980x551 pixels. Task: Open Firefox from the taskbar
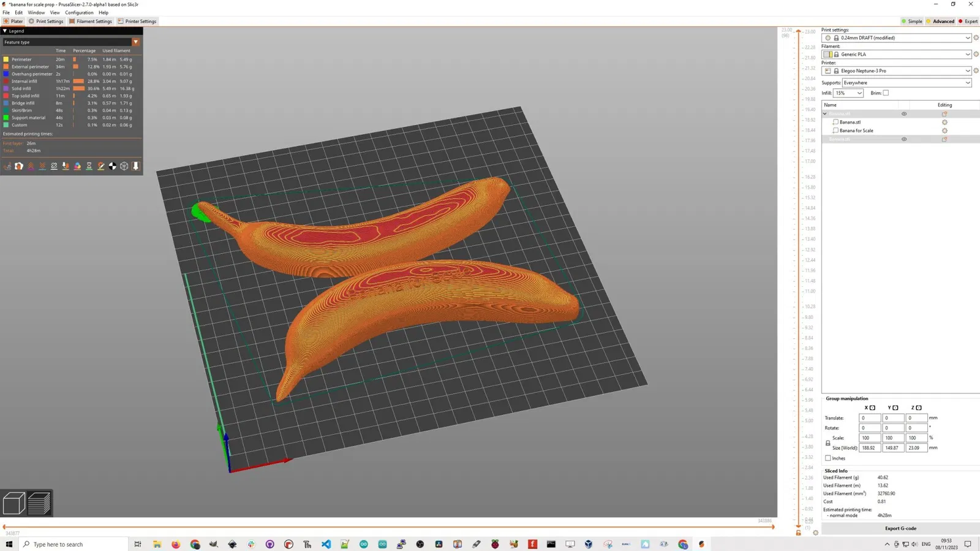coord(176,544)
